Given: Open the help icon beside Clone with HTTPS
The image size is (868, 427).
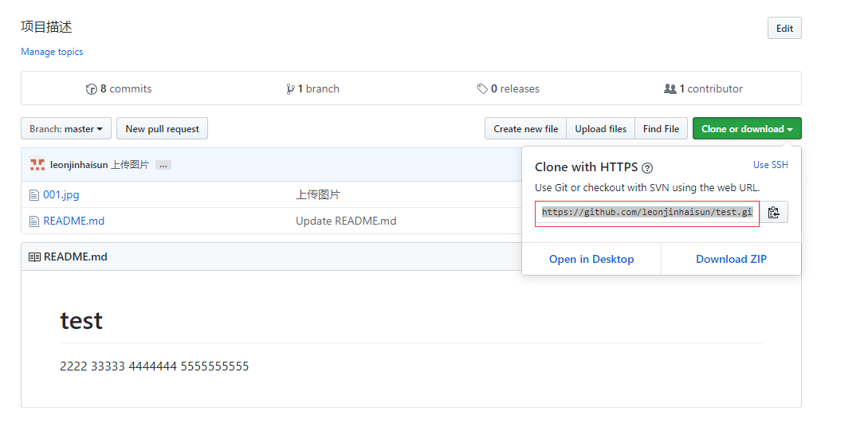Looking at the screenshot, I should (647, 168).
